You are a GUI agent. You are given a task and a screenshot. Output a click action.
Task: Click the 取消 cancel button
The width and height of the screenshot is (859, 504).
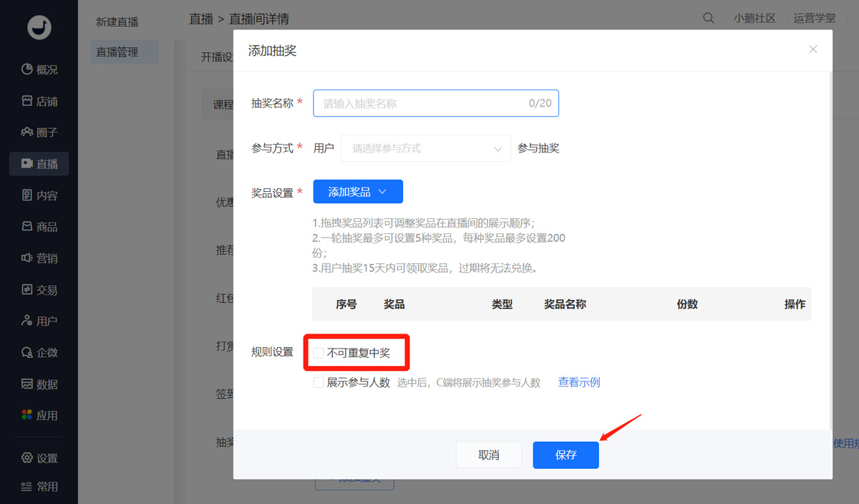[489, 455]
